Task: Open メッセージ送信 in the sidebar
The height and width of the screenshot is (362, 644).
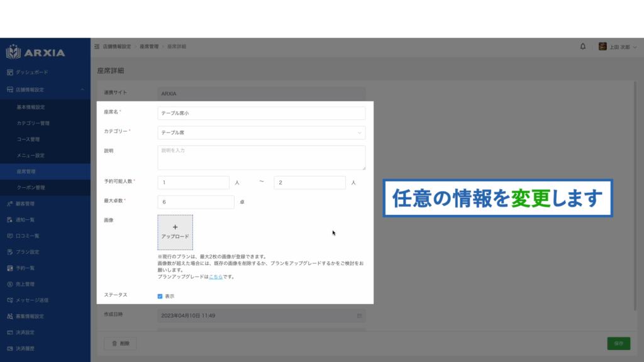Action: (x=31, y=300)
